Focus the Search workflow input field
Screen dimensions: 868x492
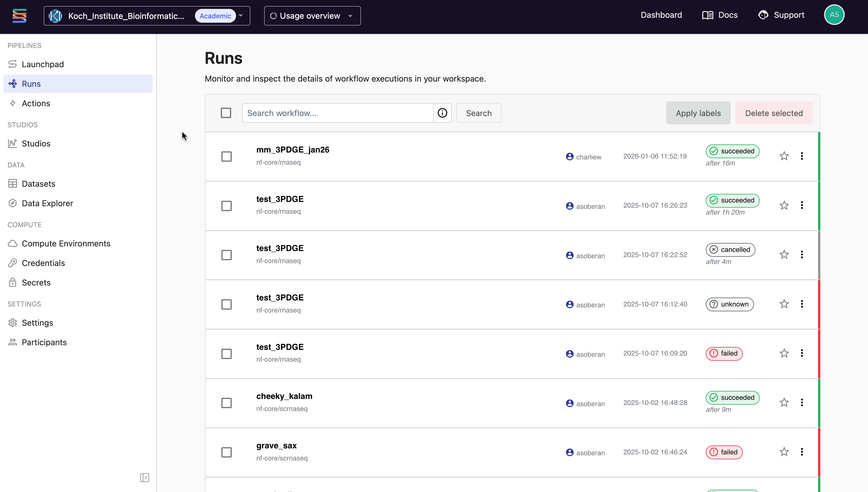click(x=337, y=113)
